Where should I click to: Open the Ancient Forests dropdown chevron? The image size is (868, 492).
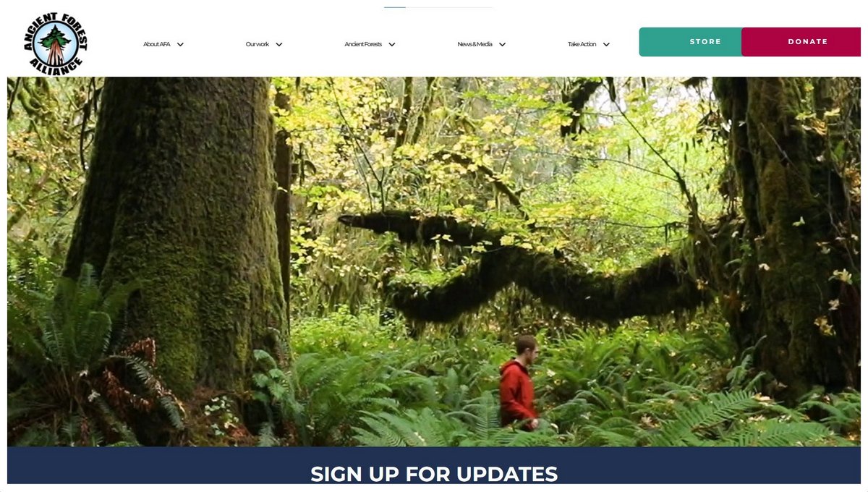click(392, 45)
